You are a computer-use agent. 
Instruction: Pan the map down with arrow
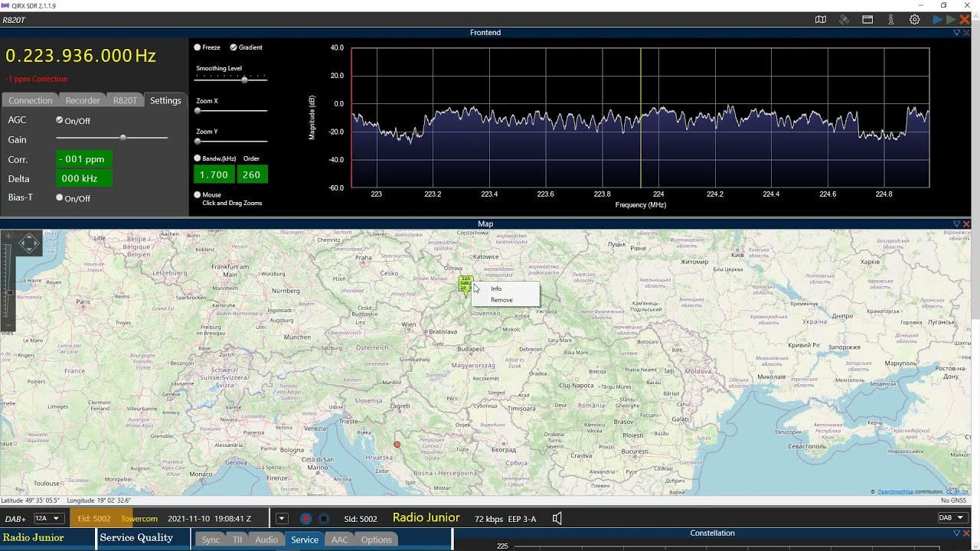click(29, 249)
